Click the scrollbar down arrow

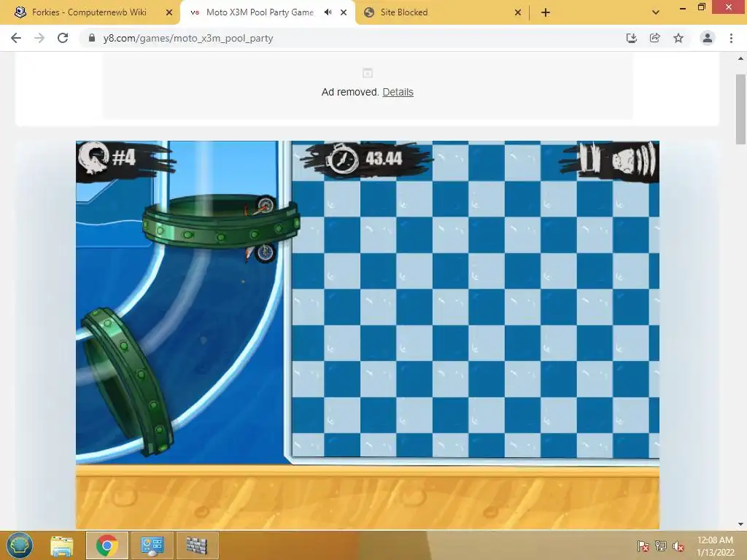(740, 524)
